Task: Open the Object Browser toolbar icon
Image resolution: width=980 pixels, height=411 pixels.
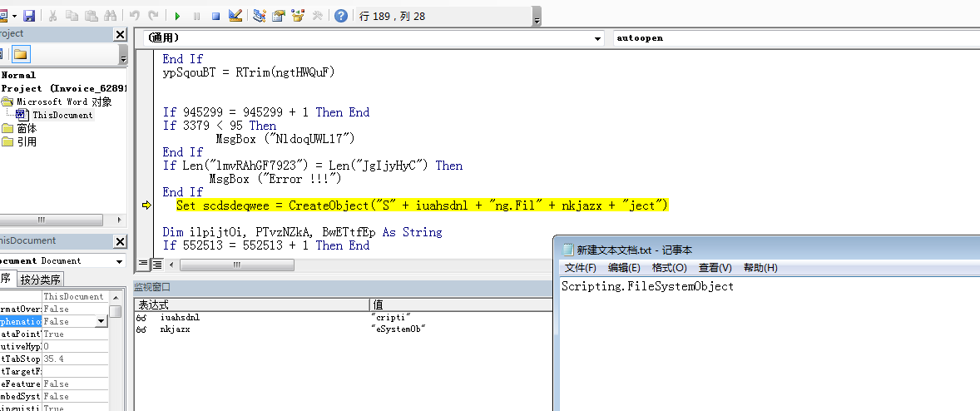Action: (x=298, y=16)
